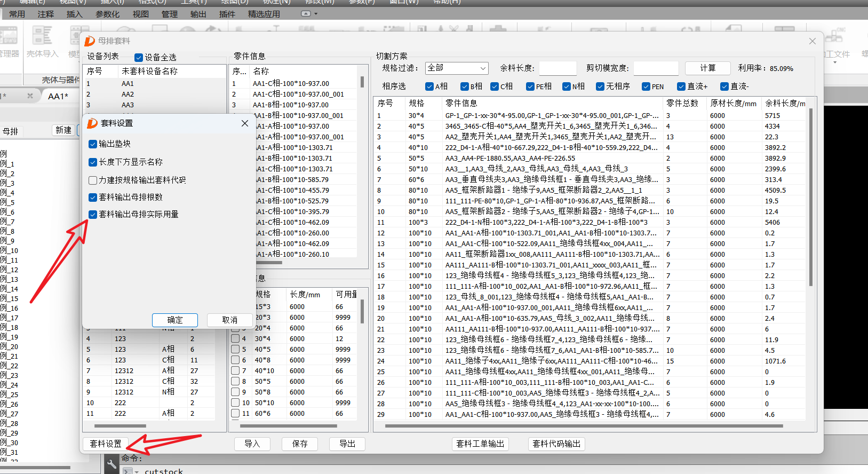Image resolution: width=868 pixels, height=474 pixels.
Task: Open the 参数化 ribbon tab
Action: point(108,14)
